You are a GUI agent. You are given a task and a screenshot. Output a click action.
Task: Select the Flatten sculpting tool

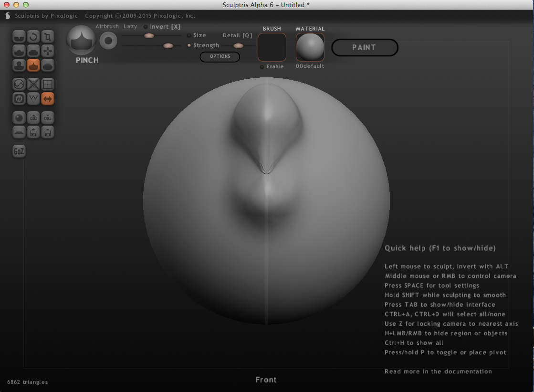click(33, 51)
